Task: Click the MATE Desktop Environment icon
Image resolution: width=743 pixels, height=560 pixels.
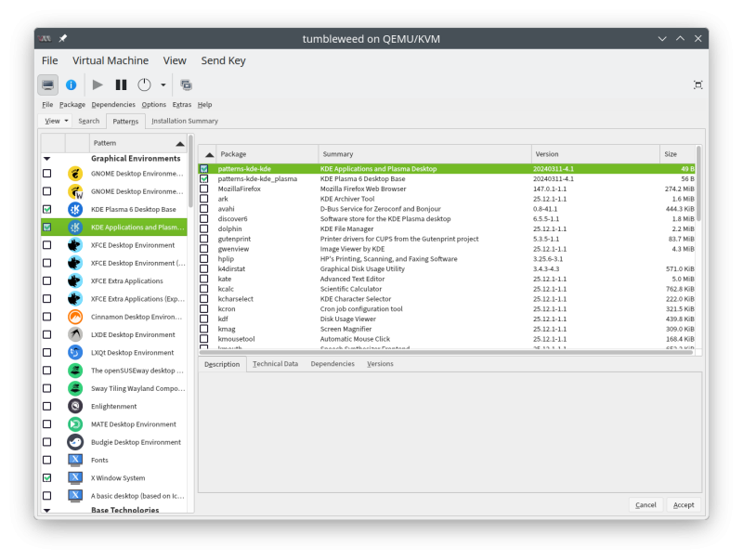Action: click(x=75, y=424)
